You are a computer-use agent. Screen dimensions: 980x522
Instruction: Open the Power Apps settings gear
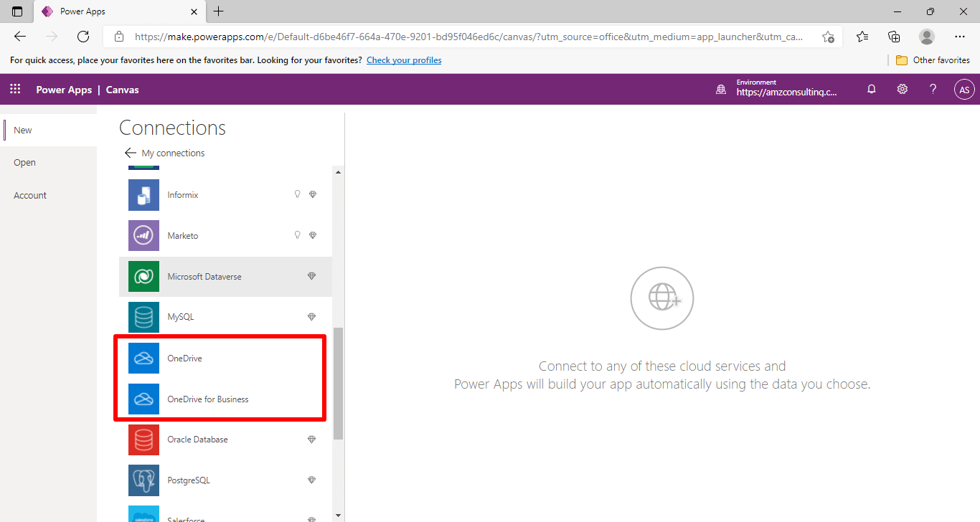tap(902, 89)
